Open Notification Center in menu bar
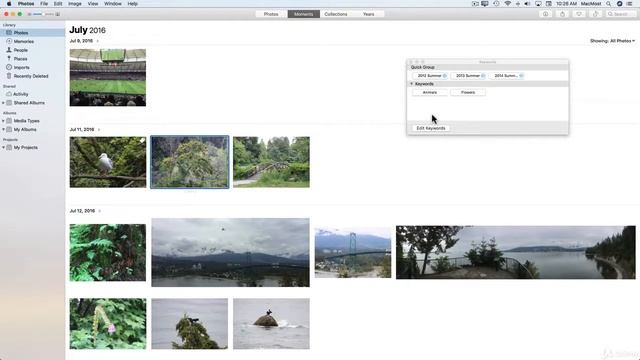640x360 pixels. [629, 4]
